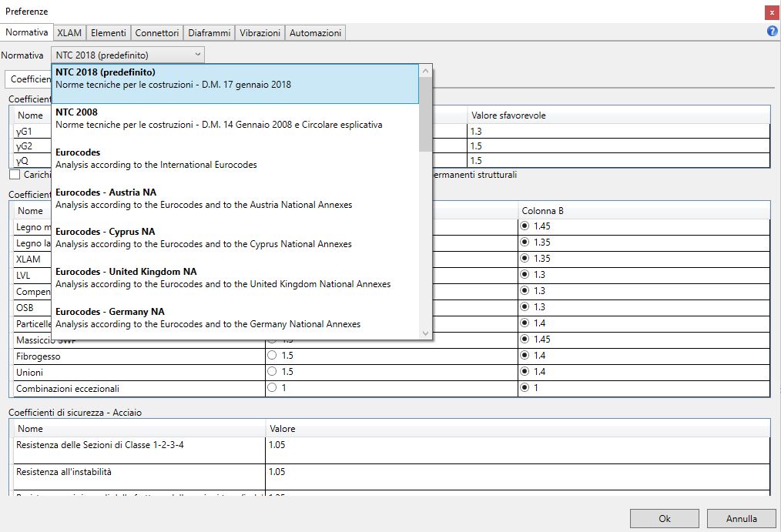Image resolution: width=781 pixels, height=532 pixels.
Task: Select the OSB row label
Action: tap(25, 307)
